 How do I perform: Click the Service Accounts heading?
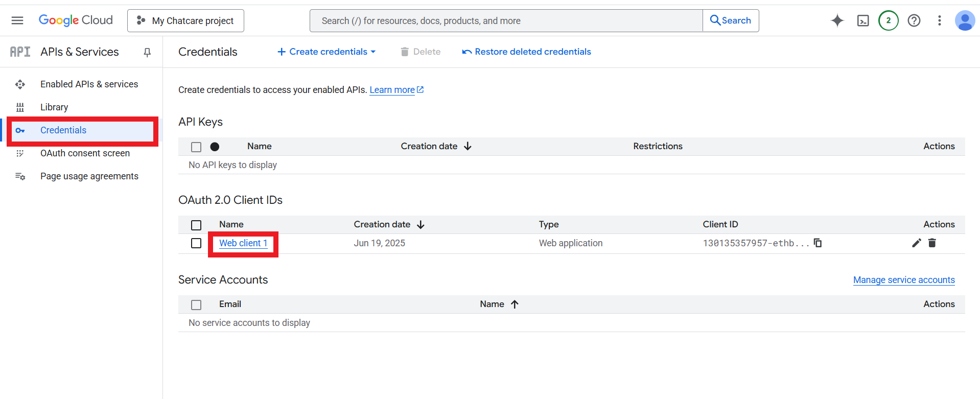223,279
